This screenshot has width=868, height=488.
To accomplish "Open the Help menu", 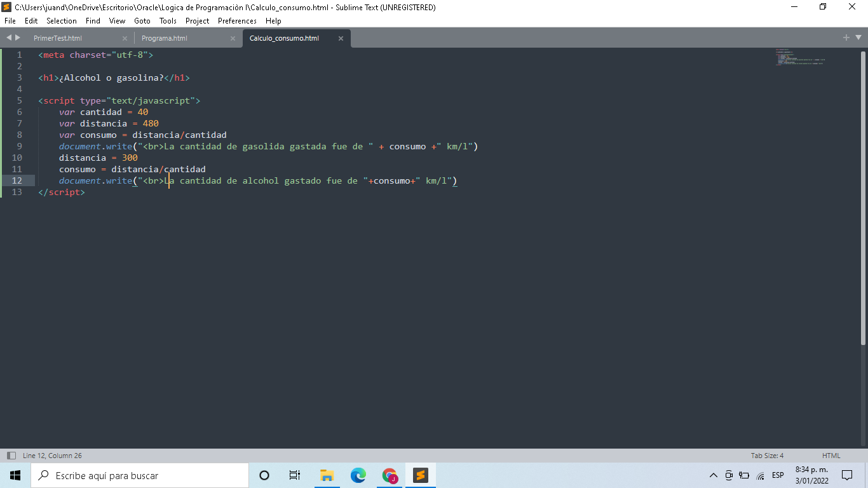I will [x=273, y=21].
